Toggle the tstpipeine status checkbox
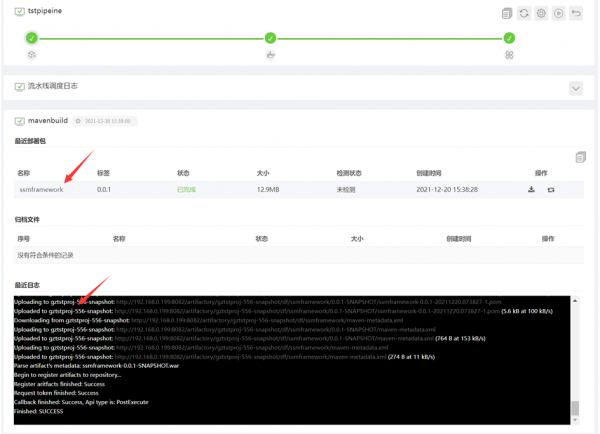 coord(20,11)
